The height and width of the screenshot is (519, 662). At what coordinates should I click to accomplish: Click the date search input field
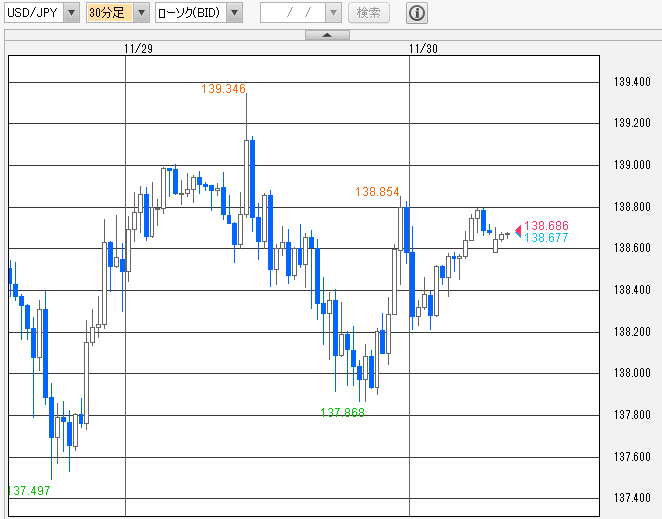[293, 13]
